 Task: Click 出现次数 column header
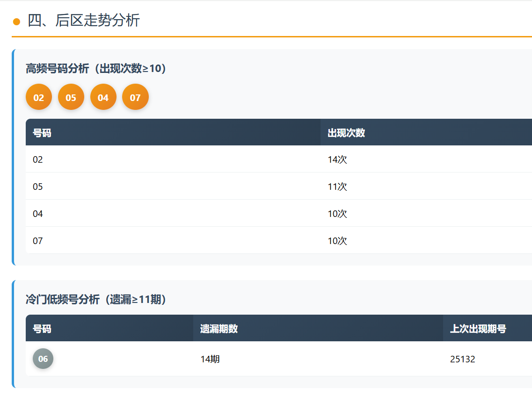click(346, 133)
